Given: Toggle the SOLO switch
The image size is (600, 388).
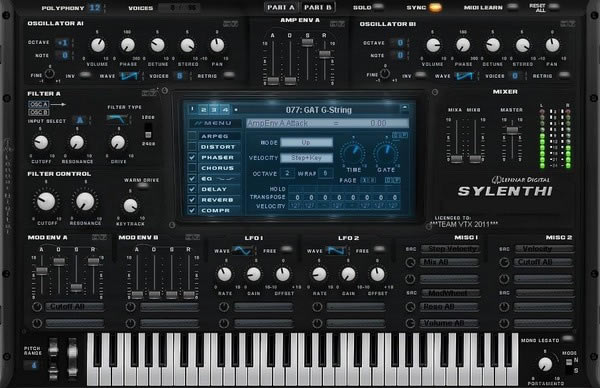Looking at the screenshot, I should click(378, 7).
